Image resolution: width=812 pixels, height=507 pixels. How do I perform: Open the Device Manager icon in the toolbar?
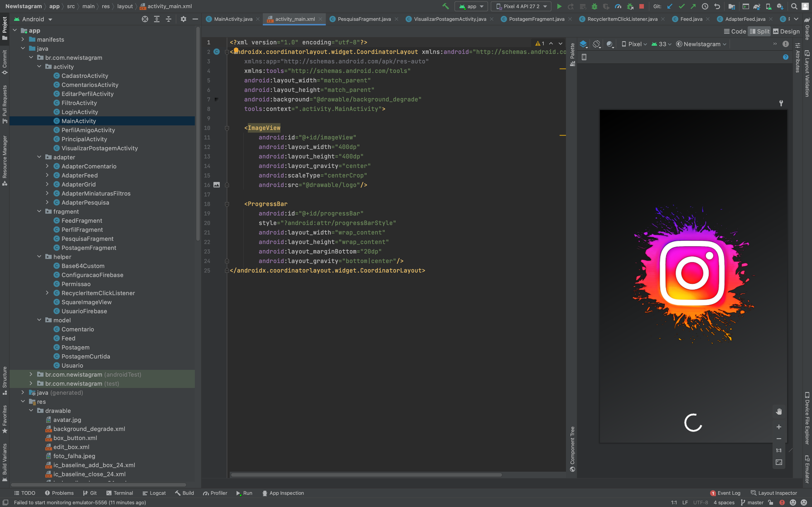(768, 6)
